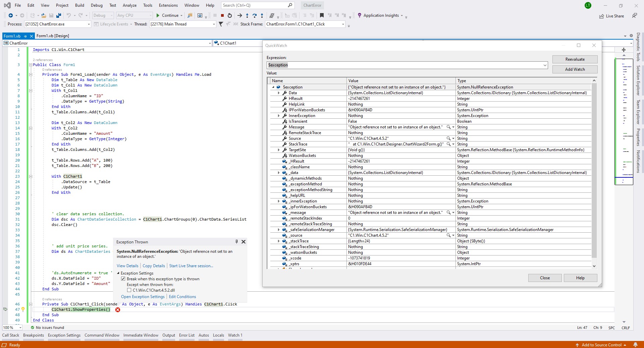The image size is (644, 348).
Task: Check the C1.Win.C1Chart.4.5.2.dll exception checkbox
Action: [129, 290]
